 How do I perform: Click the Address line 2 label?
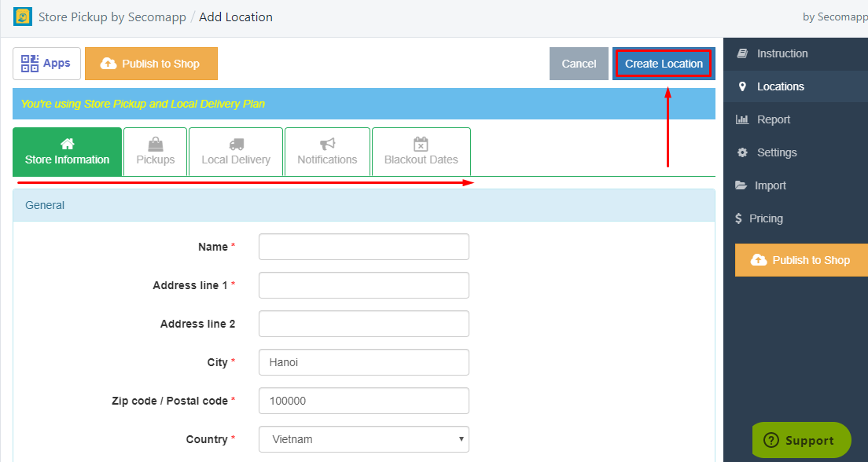tap(197, 324)
